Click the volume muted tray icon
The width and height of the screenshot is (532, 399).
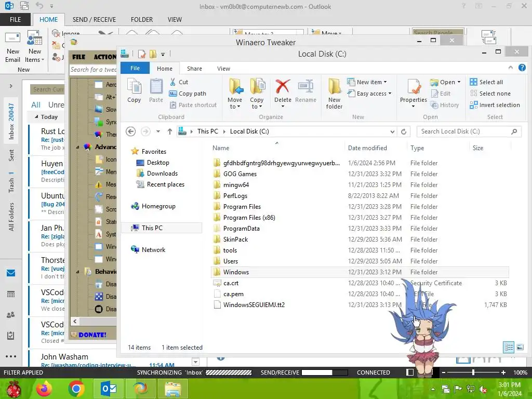(x=483, y=389)
